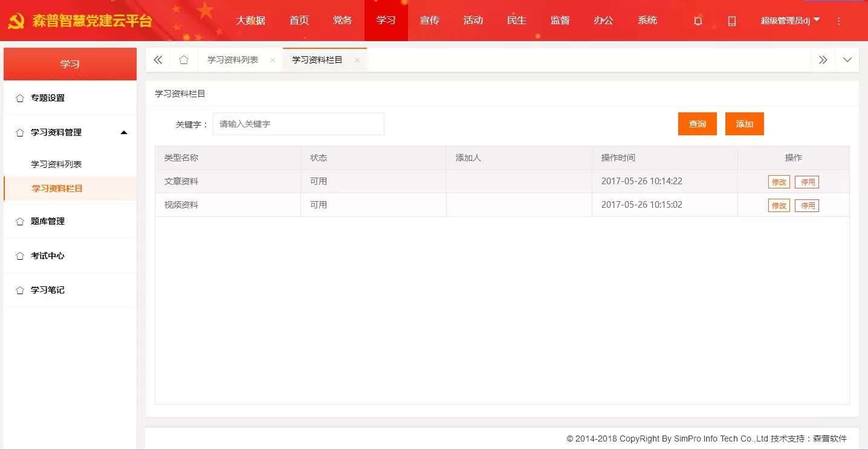
Task: Click 停用 for 视频资料 row
Action: coord(807,205)
